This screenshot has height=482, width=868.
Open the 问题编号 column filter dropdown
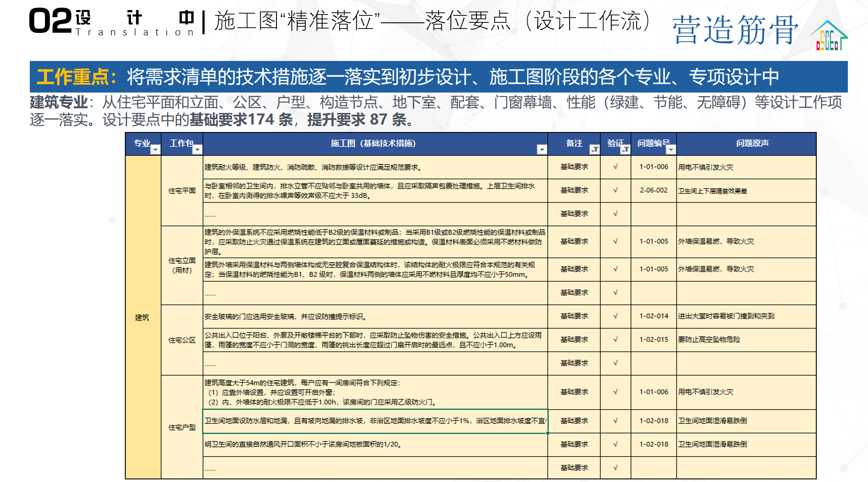click(671, 150)
